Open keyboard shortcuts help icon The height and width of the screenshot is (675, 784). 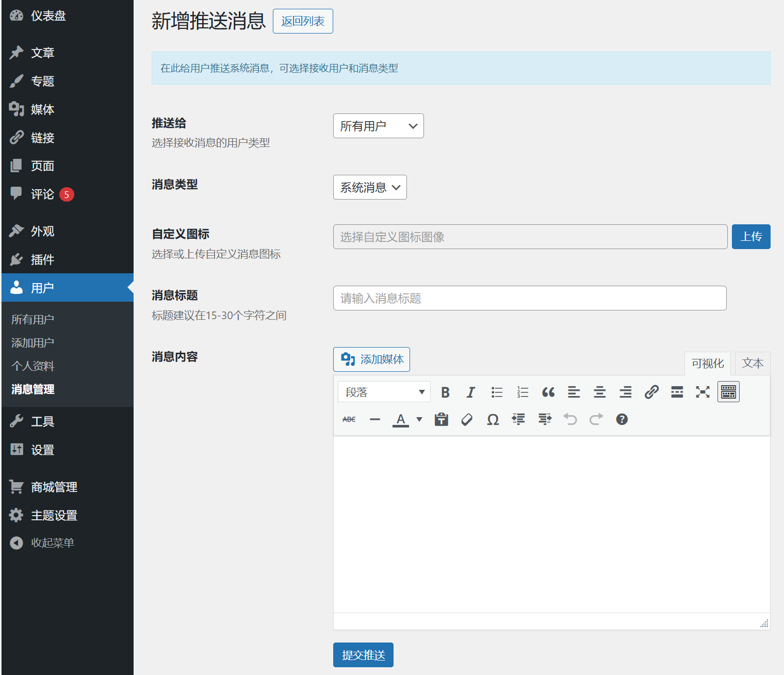point(622,419)
